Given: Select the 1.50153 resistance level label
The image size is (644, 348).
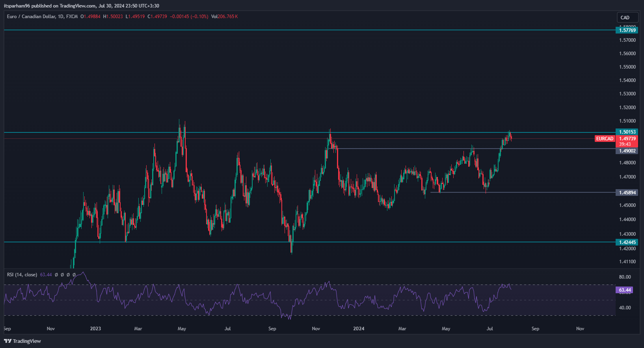Looking at the screenshot, I should [627, 132].
